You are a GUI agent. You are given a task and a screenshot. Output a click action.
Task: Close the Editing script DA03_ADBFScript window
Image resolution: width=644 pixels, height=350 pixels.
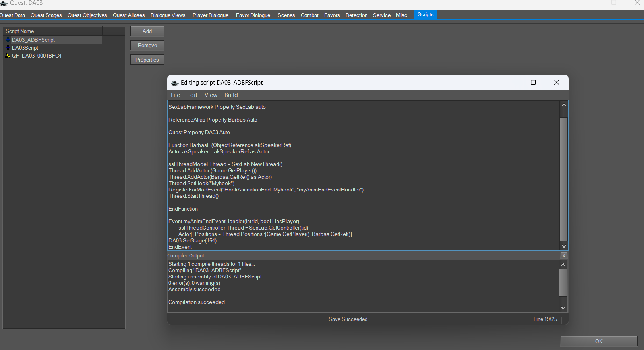(557, 82)
